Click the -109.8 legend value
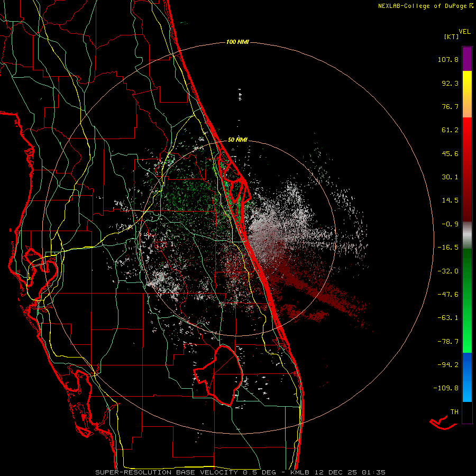The width and height of the screenshot is (476, 476). (x=446, y=388)
